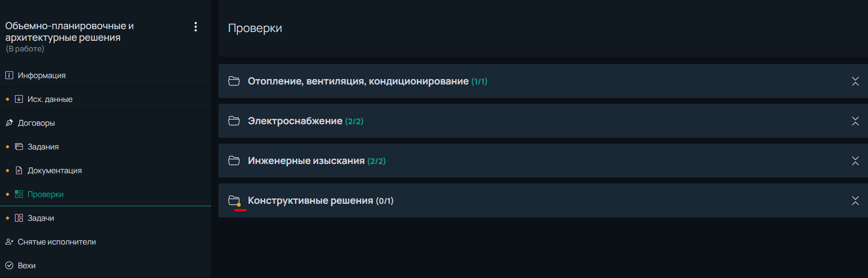Open Исх. данные section icon

point(19,99)
